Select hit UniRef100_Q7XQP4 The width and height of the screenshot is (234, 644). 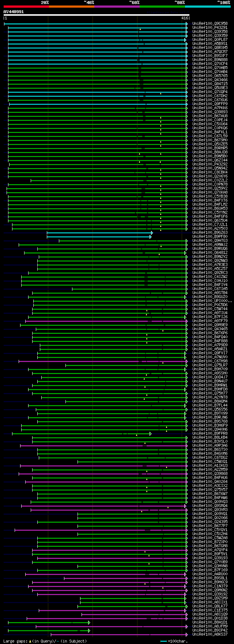210,92
